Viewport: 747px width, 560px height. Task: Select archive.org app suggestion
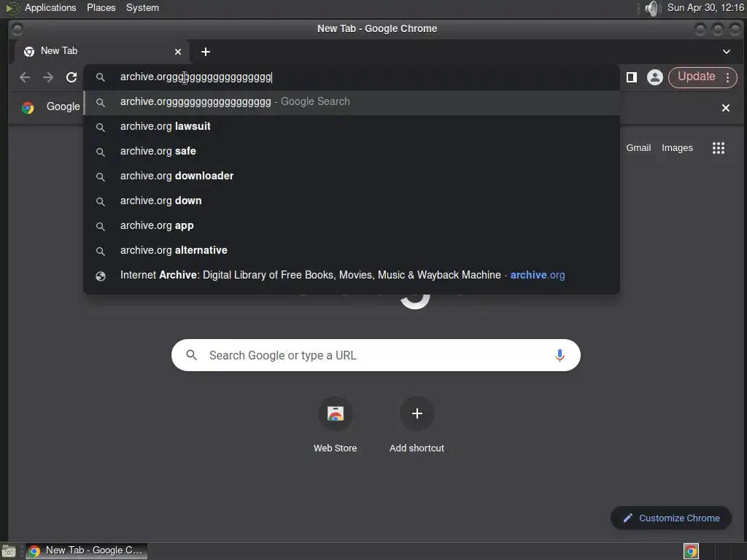(x=352, y=226)
